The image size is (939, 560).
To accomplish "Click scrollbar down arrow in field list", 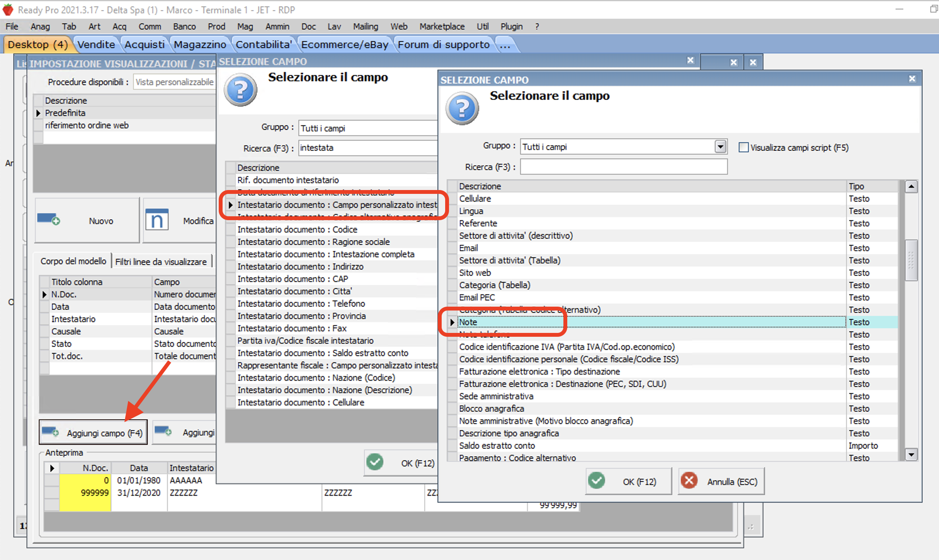I will pos(911,455).
